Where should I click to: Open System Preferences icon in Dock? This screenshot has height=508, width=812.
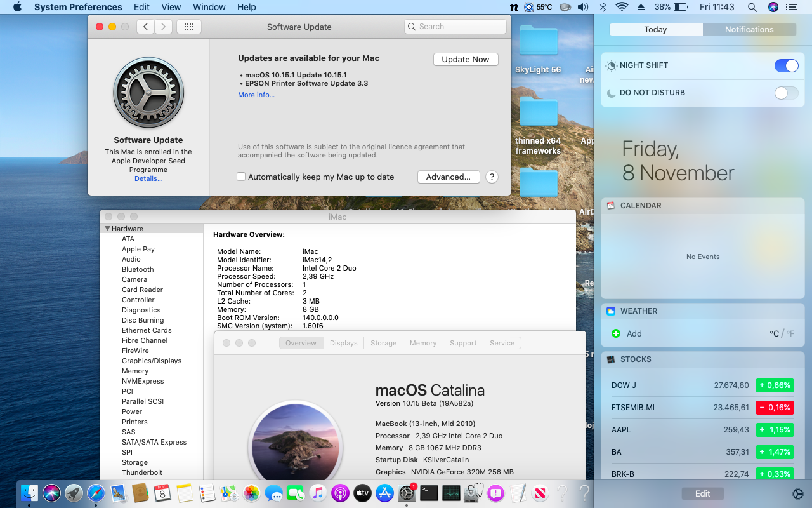[407, 493]
